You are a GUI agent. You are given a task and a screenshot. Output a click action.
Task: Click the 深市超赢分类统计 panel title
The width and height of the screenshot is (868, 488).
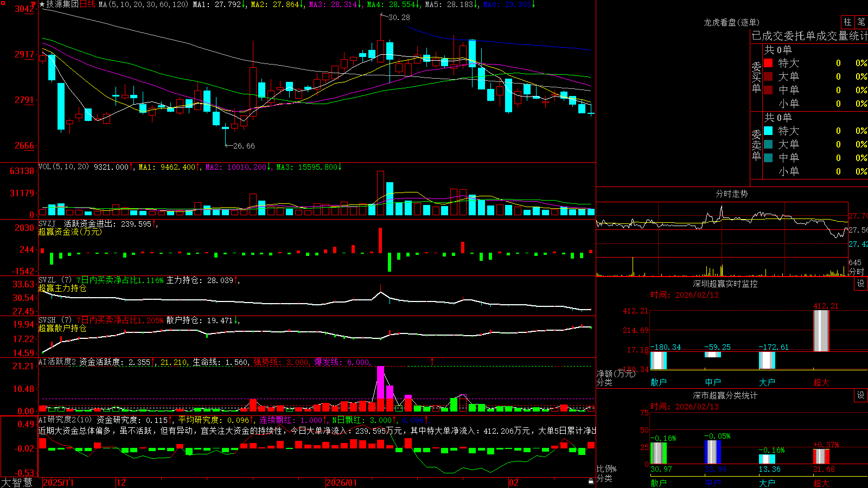[725, 395]
